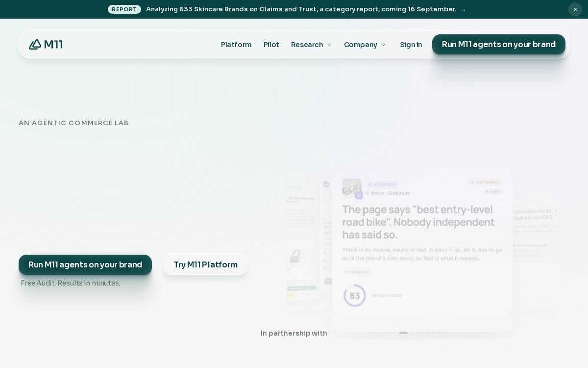Viewport: 588px width, 368px height.
Task: Click the faded headphones image in left card
Action: point(294,257)
